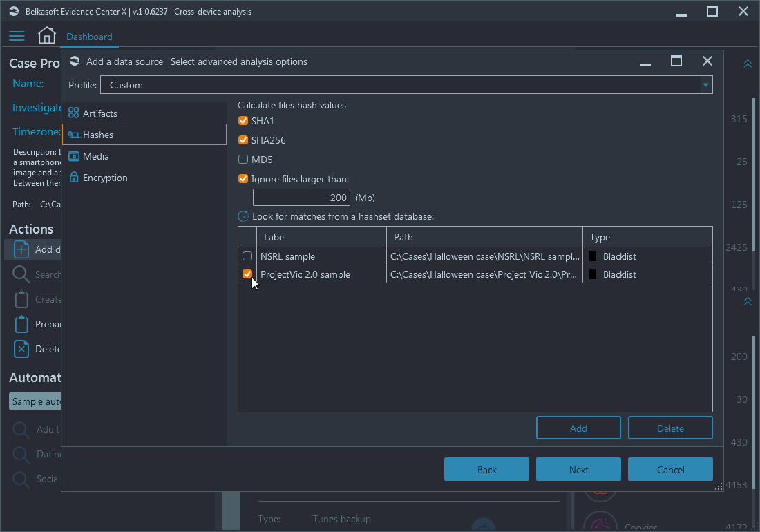Click the Media play icon
The width and height of the screenshot is (760, 532).
(74, 156)
